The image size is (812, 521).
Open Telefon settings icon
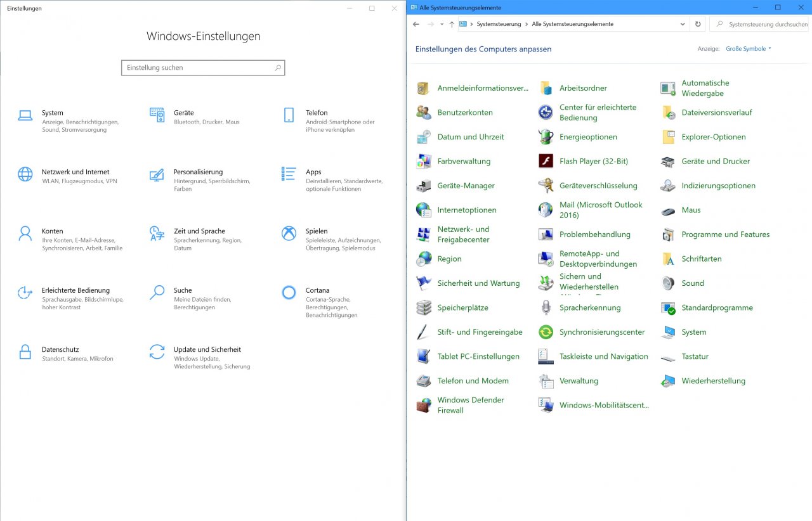pos(289,115)
